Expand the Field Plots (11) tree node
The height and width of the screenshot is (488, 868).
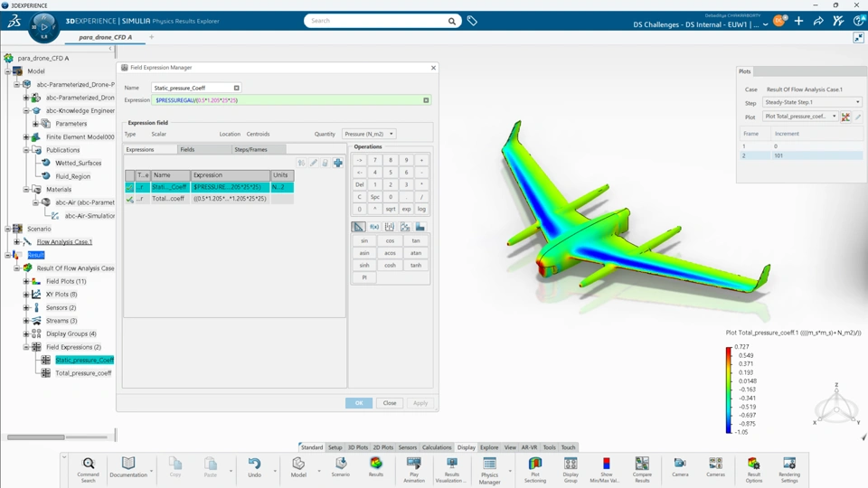(x=26, y=281)
